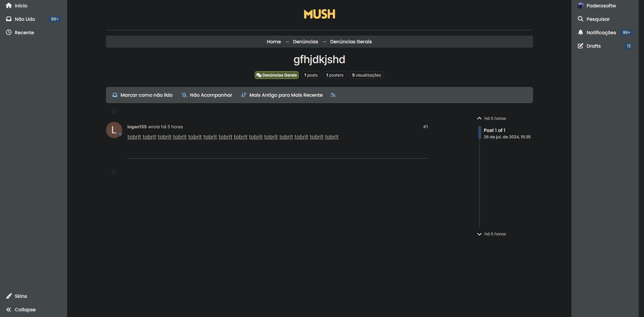Click the last tobrit link in post
The image size is (644, 317).
coord(332,137)
